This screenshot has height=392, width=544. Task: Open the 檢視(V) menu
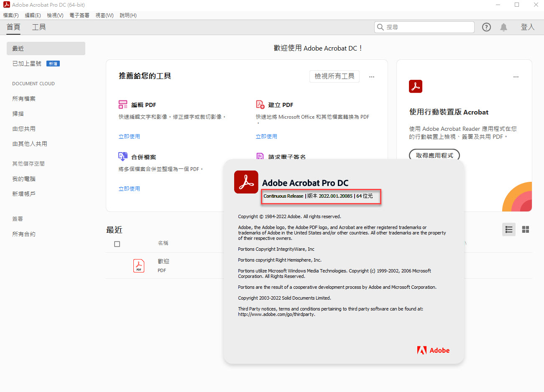point(55,15)
